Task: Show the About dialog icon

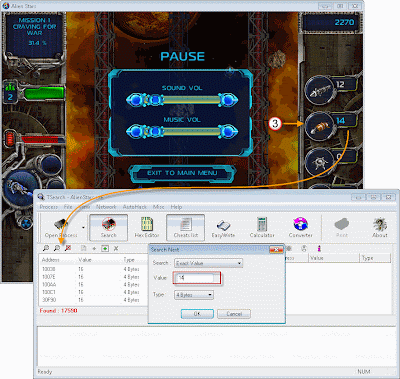Action: click(380, 227)
